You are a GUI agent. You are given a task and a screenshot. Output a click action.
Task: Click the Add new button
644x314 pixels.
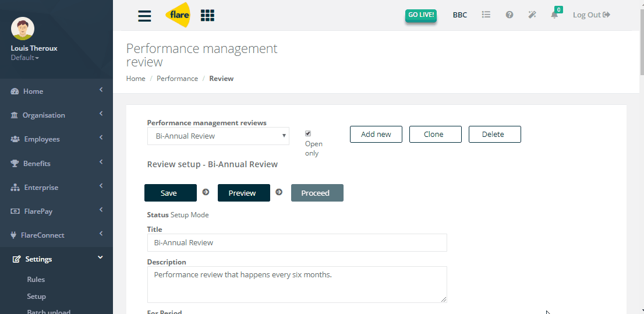point(376,135)
